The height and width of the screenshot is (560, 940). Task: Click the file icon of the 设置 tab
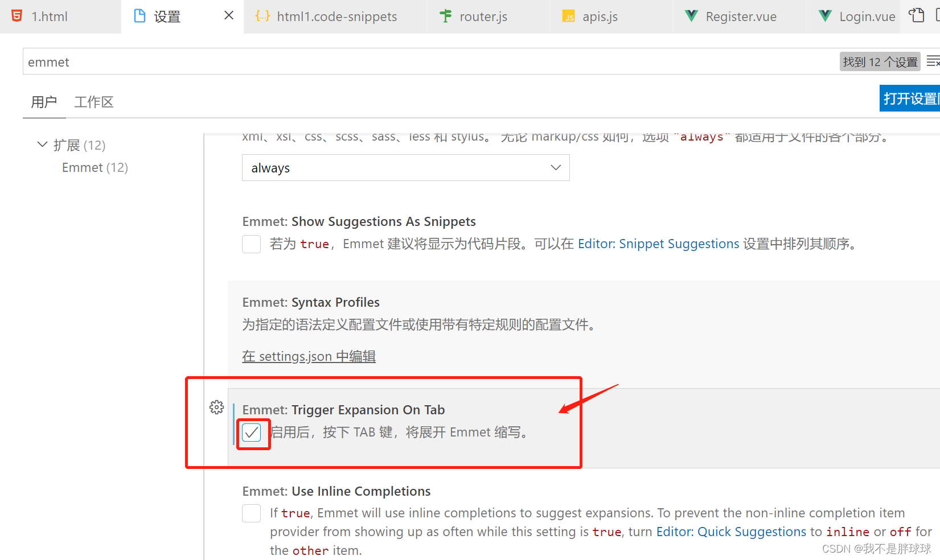[139, 16]
